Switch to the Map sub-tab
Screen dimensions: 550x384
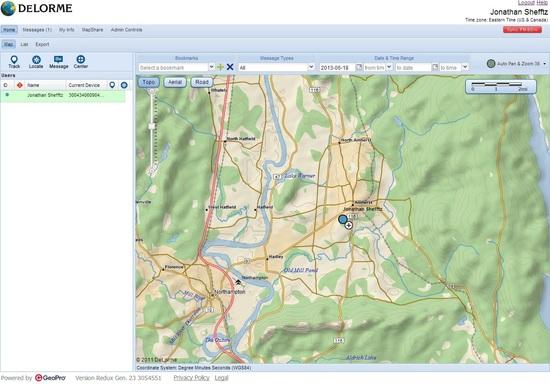[x=8, y=45]
